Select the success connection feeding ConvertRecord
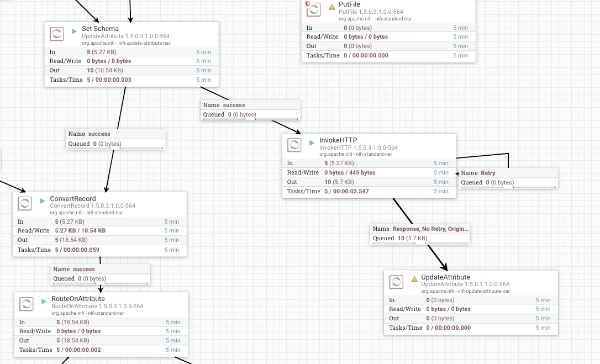 pos(115,139)
